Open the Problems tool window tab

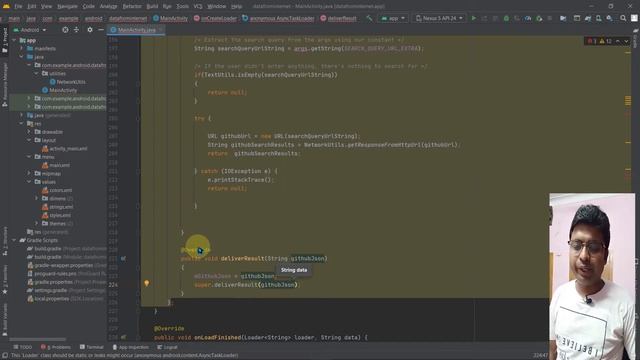pos(56,347)
